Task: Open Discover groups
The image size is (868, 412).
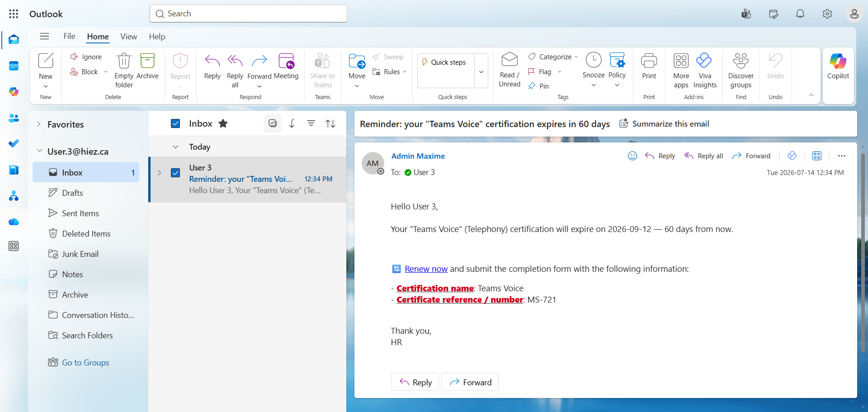Action: (x=741, y=70)
